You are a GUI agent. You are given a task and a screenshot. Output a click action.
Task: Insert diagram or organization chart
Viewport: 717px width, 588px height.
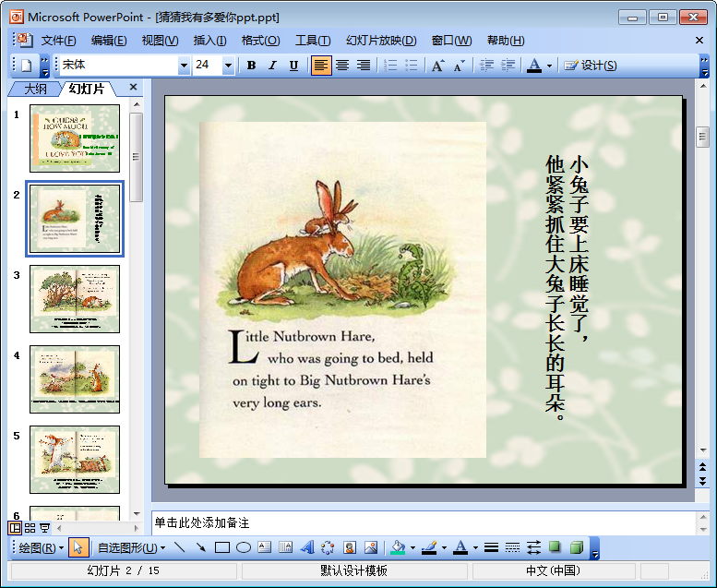[x=328, y=547]
